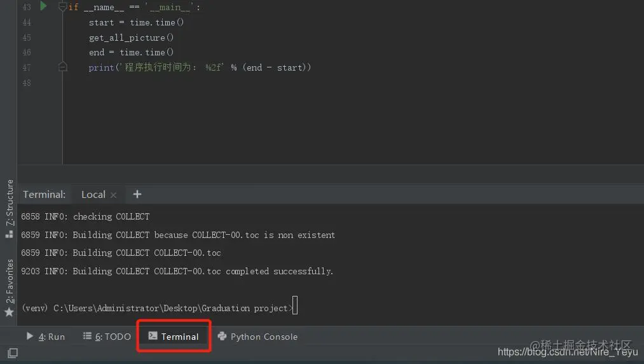This screenshot has height=364, width=644.
Task: Place cursor on 'start = time.time()' line
Action: (136, 22)
